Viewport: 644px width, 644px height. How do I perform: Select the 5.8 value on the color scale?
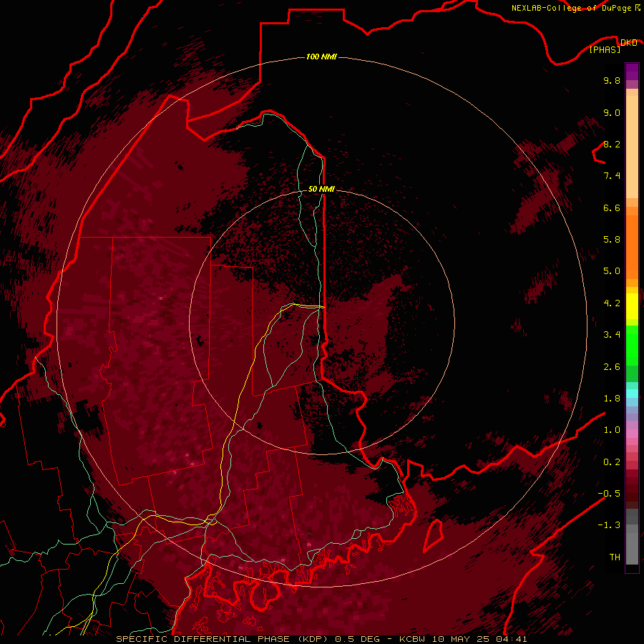tap(612, 240)
